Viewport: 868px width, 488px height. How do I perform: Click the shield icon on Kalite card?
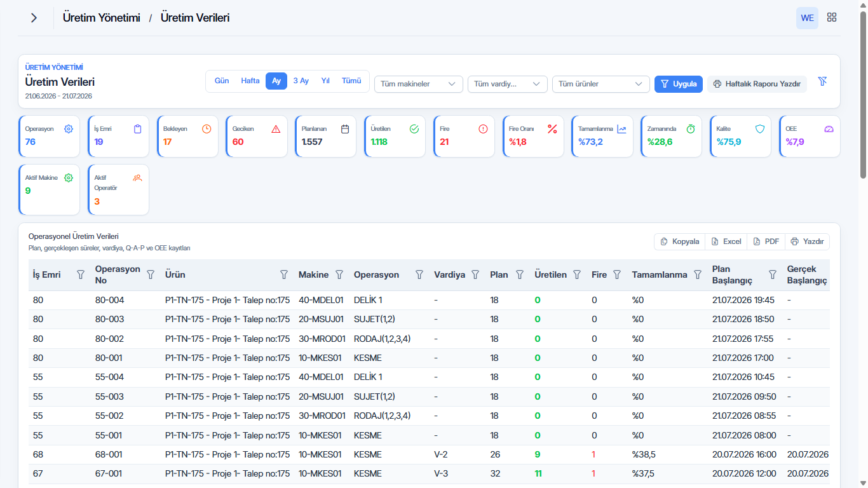click(x=759, y=129)
